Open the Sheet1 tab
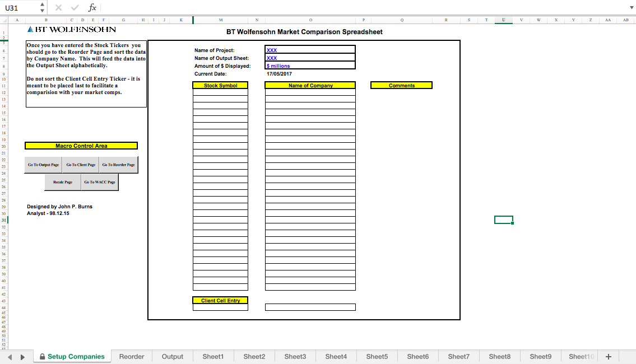 coord(213,357)
